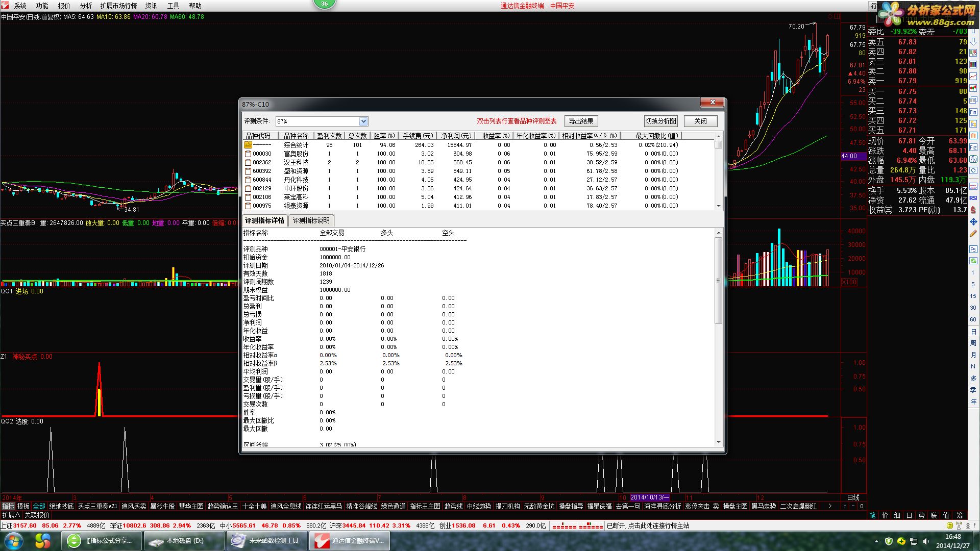Select the 全部 indicator filter
The image size is (980, 551).
click(39, 506)
